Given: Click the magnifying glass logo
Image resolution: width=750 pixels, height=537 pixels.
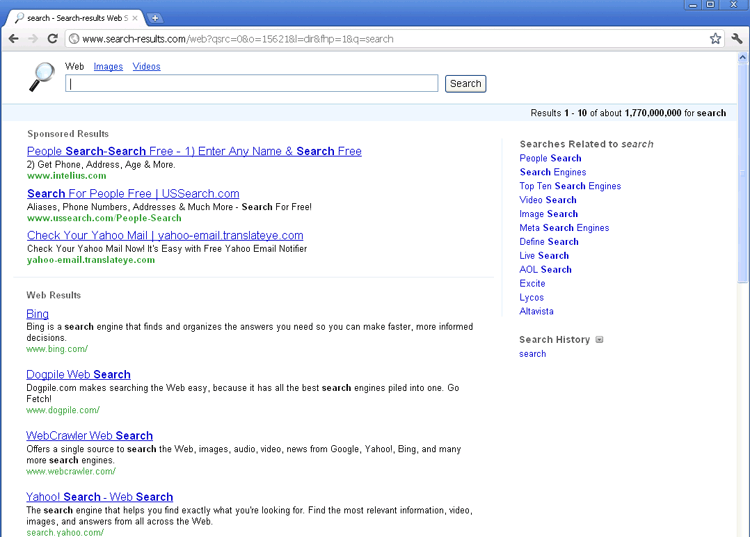Looking at the screenshot, I should pos(42,76).
